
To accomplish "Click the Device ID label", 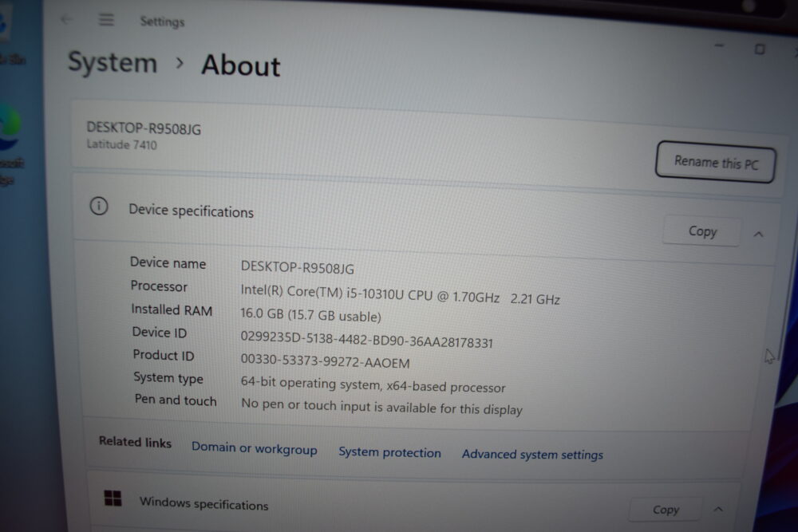I will pos(160,333).
